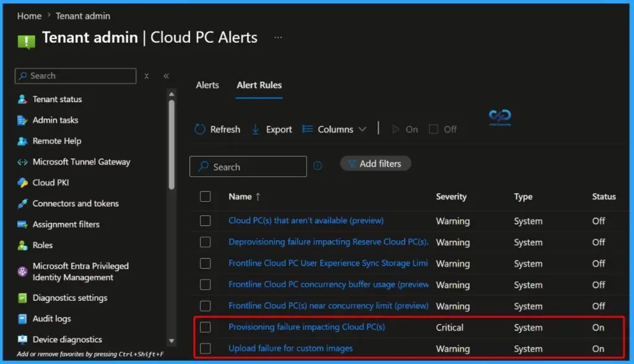Switch to the Alerts tab
This screenshot has width=634, height=364.
(x=207, y=85)
